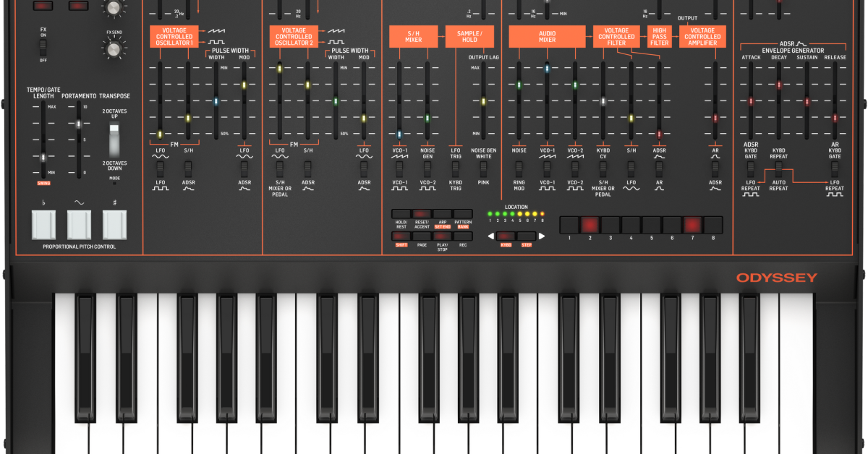Toggle audio mixer VCO-2 saw/square switch
The image size is (868, 454).
[x=575, y=168]
